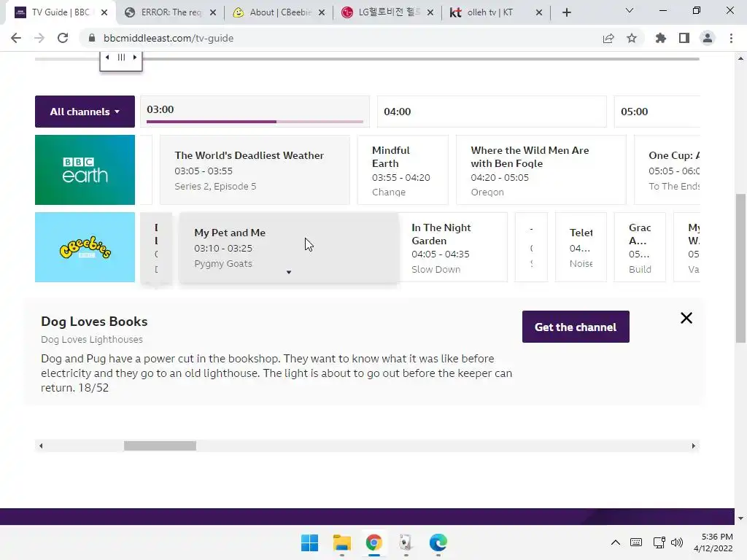Select the 04:00 time header

(492, 112)
